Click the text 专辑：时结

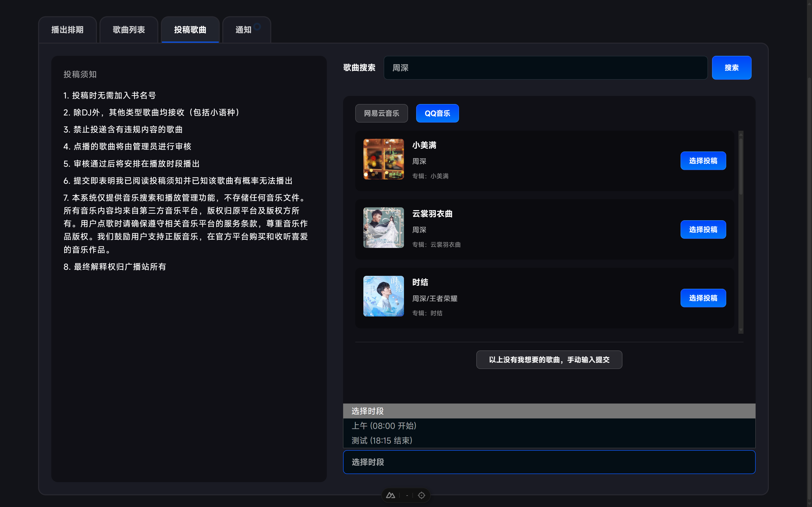[427, 313]
